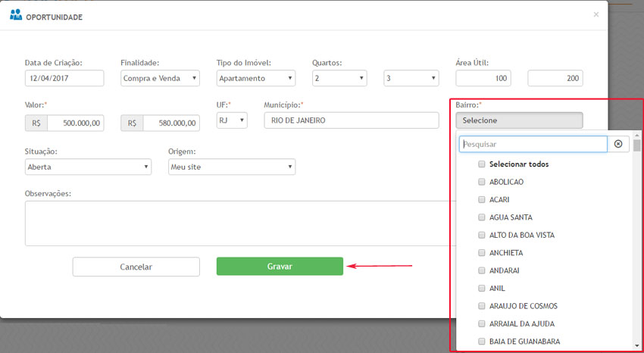Check the Selecionar todos checkbox

[482, 164]
